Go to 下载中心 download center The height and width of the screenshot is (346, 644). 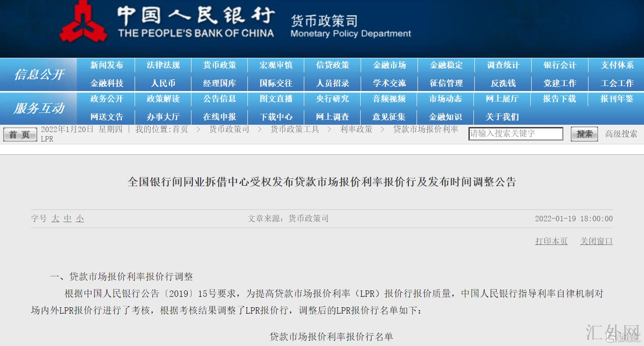tap(276, 117)
